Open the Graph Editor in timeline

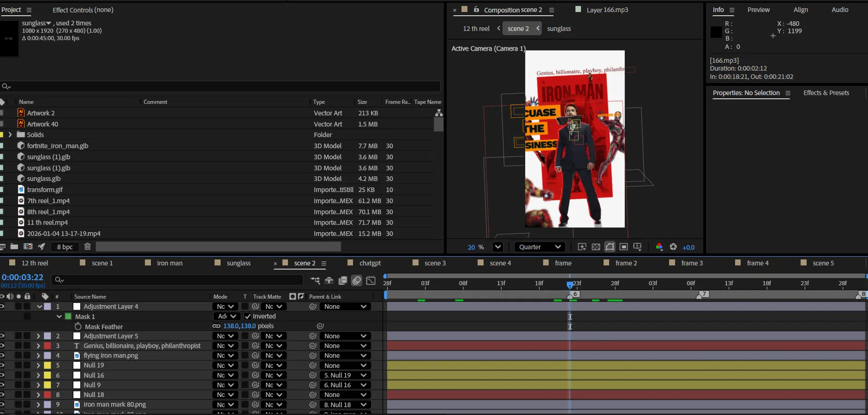(371, 280)
